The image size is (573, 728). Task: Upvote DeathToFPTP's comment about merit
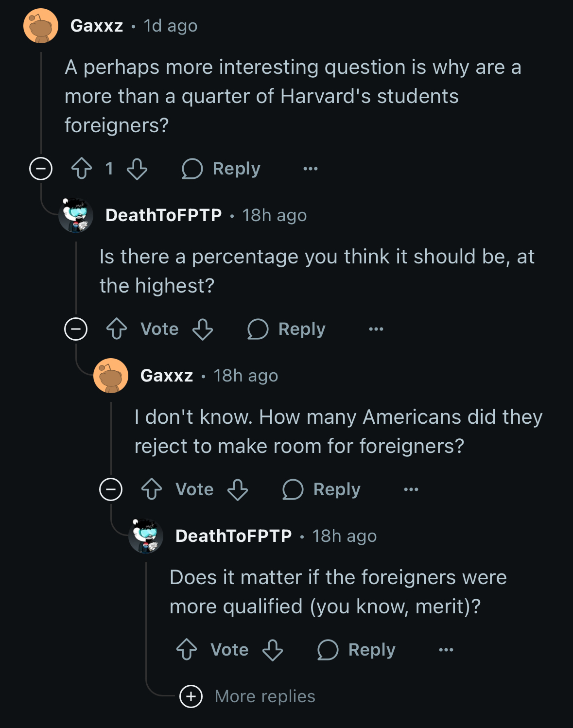(x=187, y=650)
